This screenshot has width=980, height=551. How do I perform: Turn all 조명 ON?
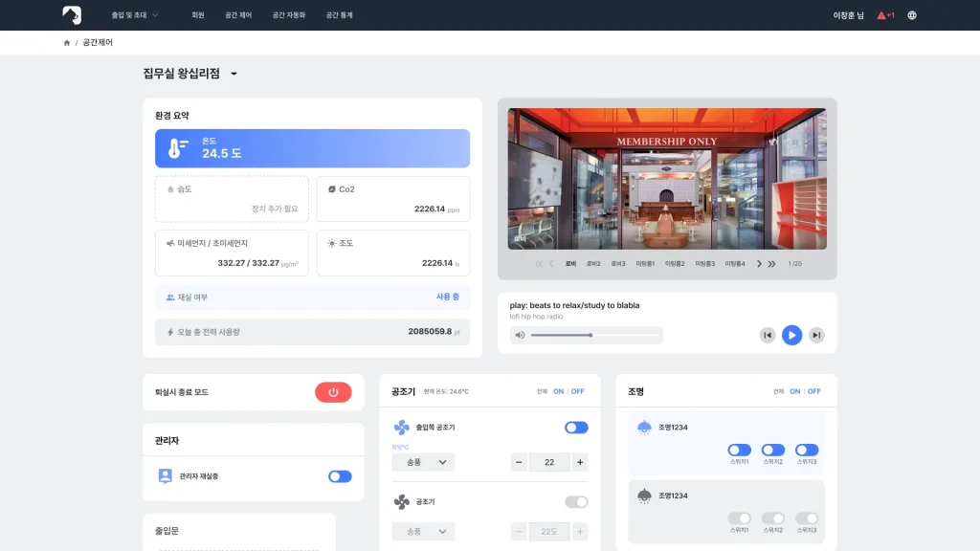click(794, 391)
